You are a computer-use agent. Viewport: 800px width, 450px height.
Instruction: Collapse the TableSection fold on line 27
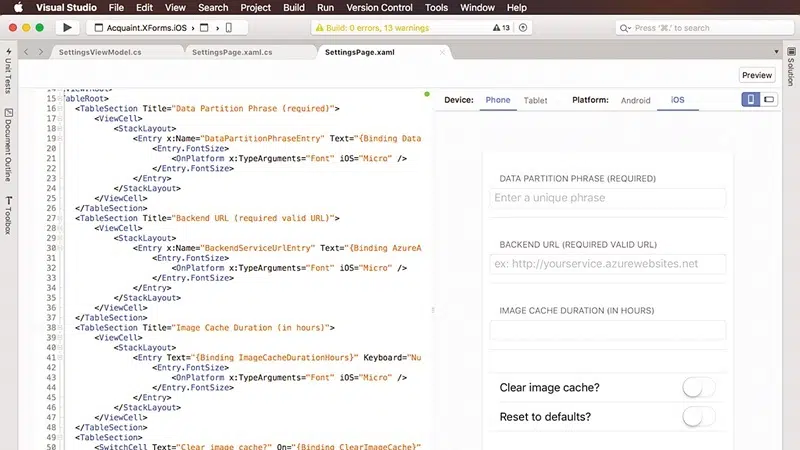coord(60,218)
